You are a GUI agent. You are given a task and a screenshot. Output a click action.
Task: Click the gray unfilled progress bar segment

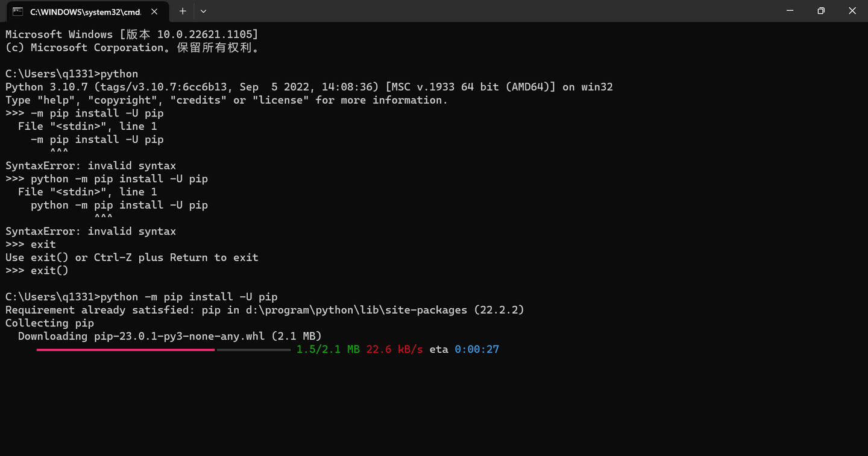click(254, 350)
